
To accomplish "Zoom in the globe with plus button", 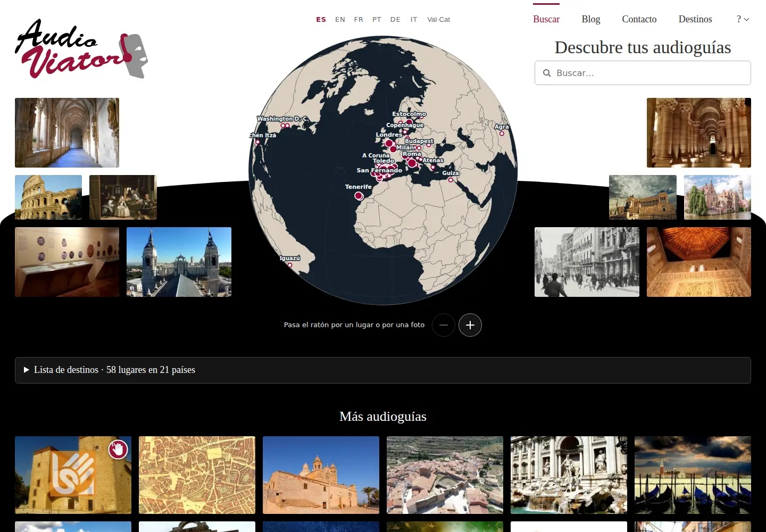I will [470, 325].
